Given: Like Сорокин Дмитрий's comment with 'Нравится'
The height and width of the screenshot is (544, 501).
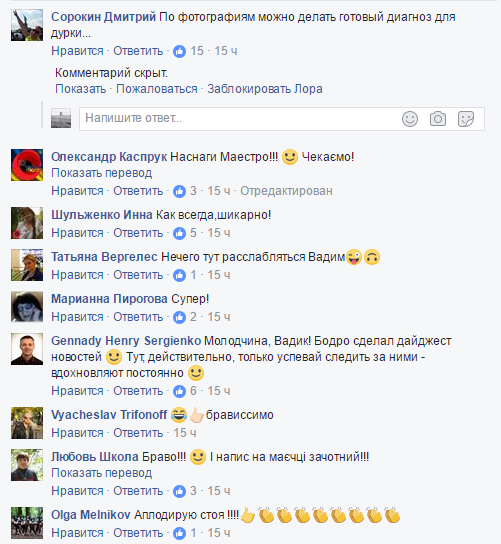Looking at the screenshot, I should click(x=77, y=51).
